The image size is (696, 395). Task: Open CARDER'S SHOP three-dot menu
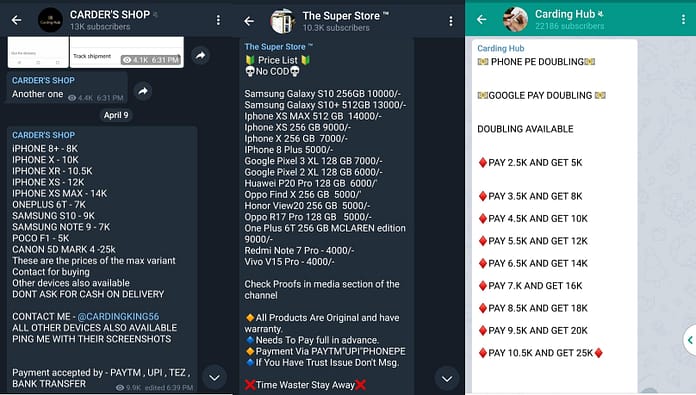218,20
